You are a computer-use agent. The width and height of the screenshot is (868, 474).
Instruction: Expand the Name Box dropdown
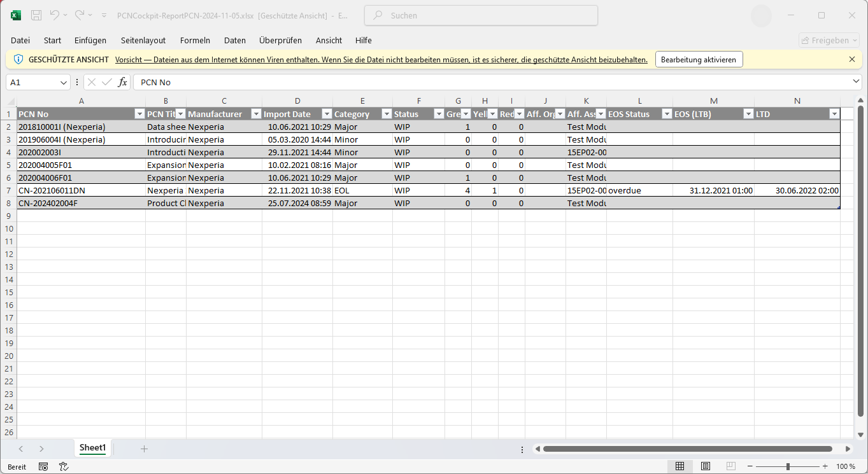63,82
